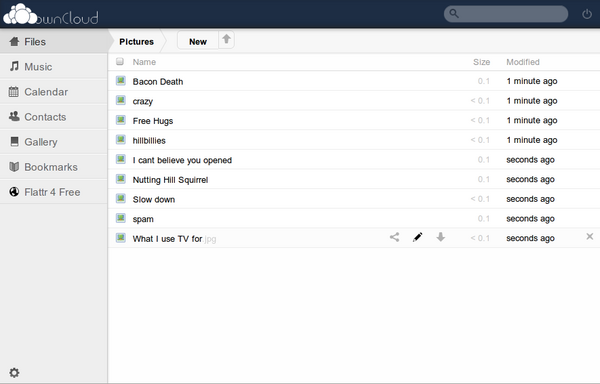The height and width of the screenshot is (384, 600).
Task: Open the Music section in the sidebar
Action: pyautogui.click(x=54, y=67)
